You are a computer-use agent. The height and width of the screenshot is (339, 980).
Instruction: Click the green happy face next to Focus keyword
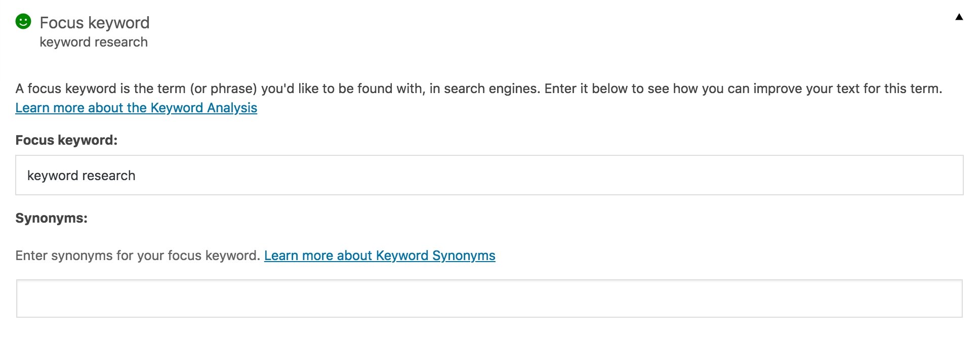coord(24,22)
